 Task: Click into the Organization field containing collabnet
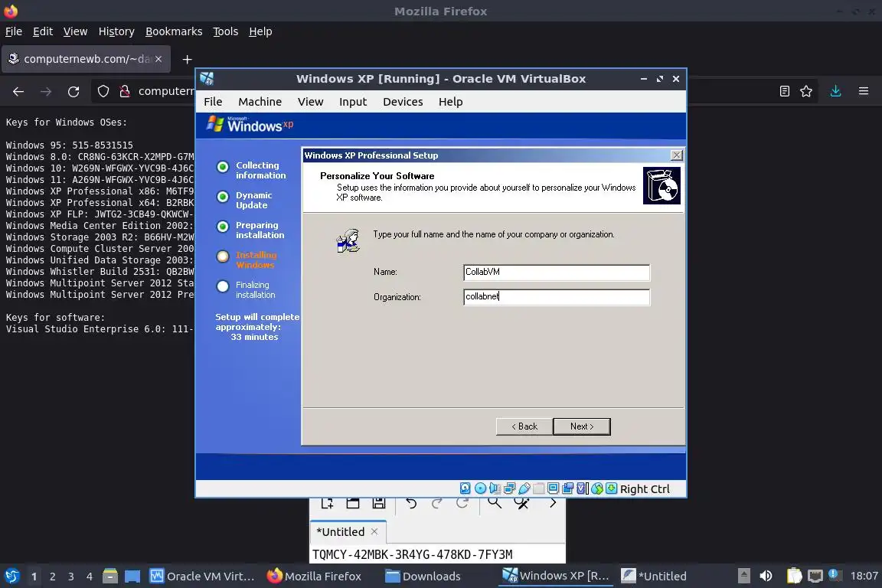click(557, 297)
